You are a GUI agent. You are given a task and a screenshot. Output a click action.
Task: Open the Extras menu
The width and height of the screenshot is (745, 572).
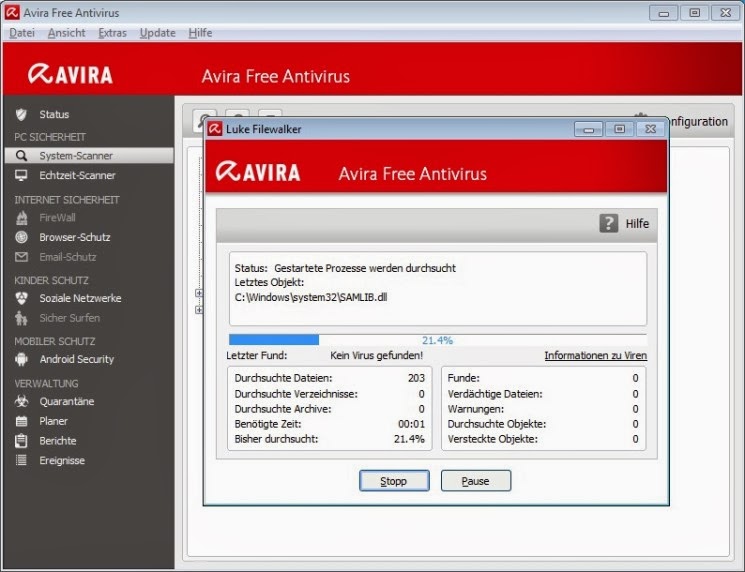pyautogui.click(x=112, y=33)
